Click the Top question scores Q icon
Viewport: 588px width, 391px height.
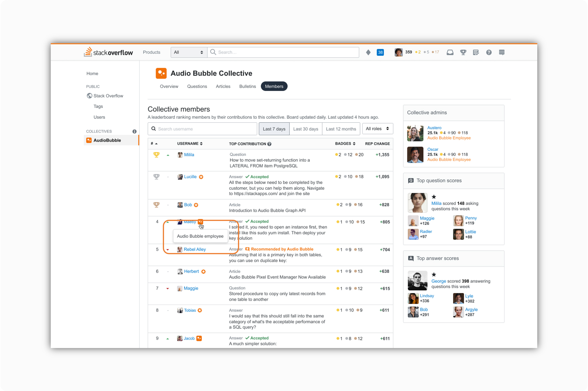411,181
